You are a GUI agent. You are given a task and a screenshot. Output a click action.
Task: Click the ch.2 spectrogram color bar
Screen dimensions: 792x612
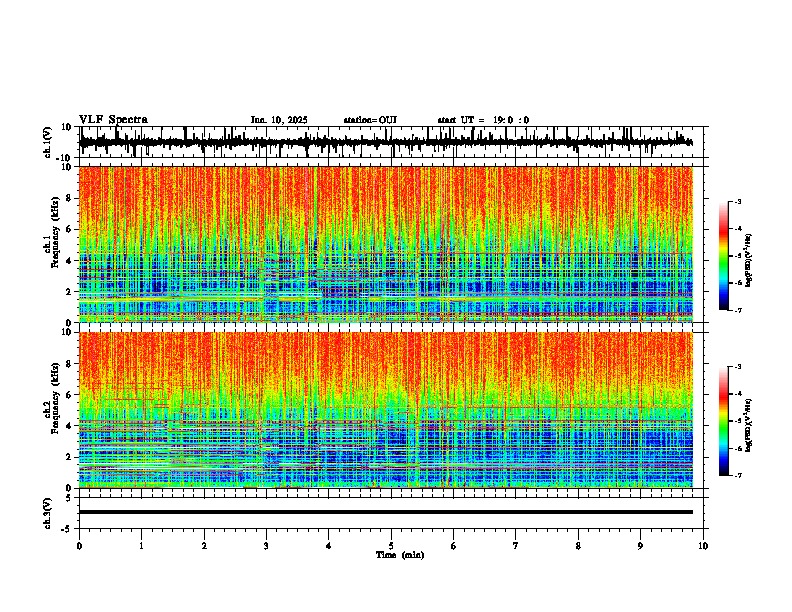723,421
